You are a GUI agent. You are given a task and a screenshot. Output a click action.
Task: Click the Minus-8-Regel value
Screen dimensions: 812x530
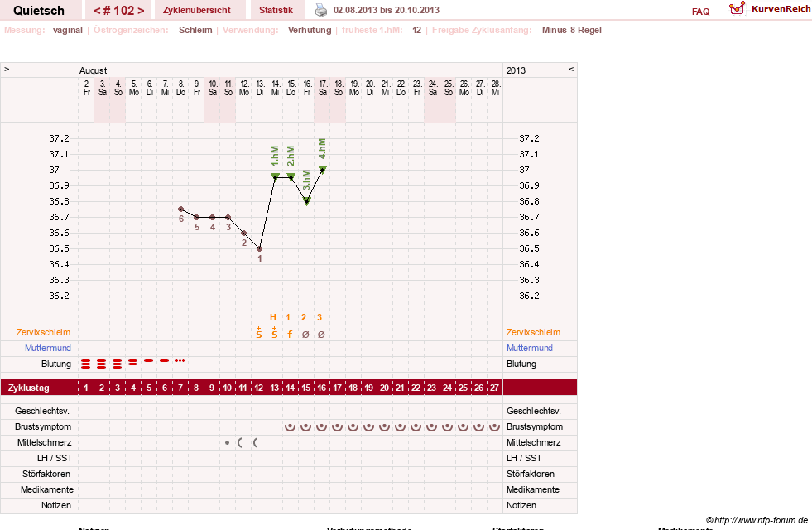(x=572, y=30)
